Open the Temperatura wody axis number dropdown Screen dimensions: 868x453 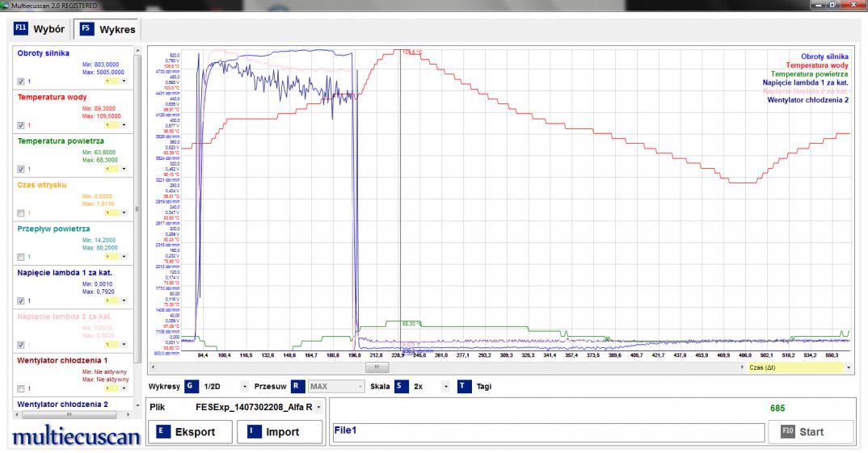click(x=124, y=125)
